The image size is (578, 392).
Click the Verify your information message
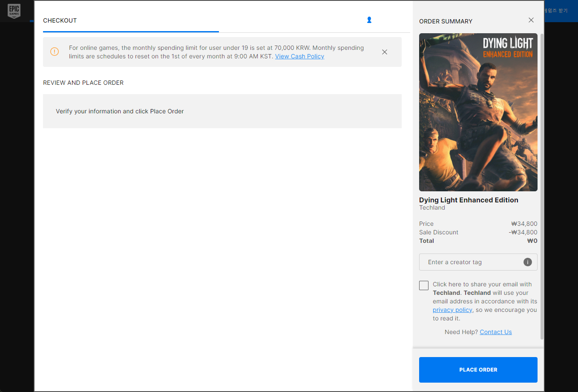[120, 111]
